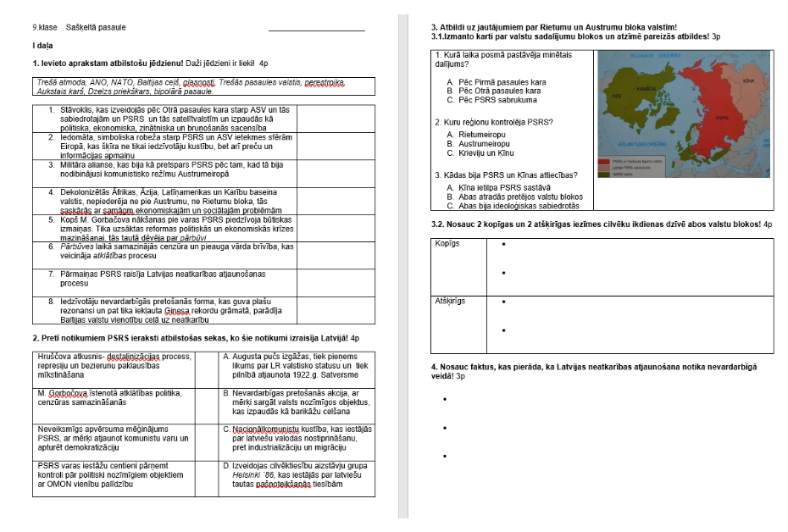788x532 pixels.
Task: Click the "Kopīgs" row label
Action: [x=447, y=244]
